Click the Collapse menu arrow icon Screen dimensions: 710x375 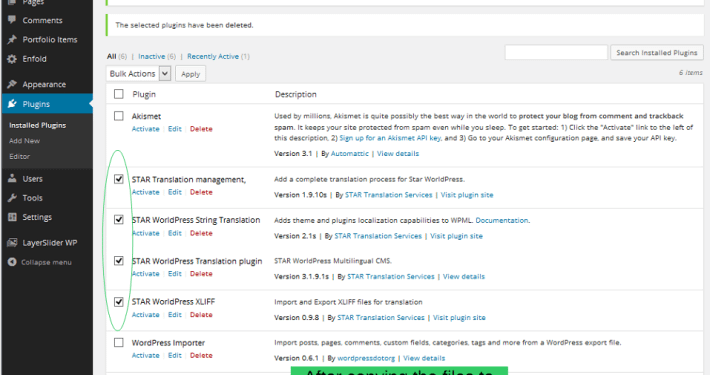(12, 262)
